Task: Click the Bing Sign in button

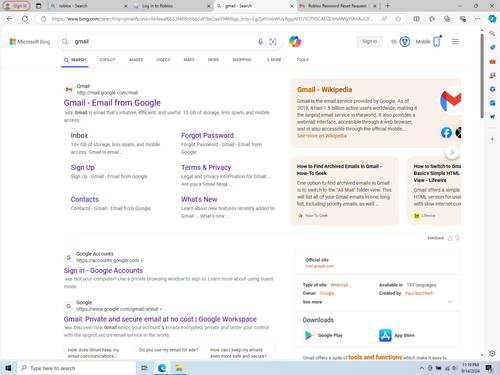Action: pyautogui.click(x=370, y=41)
